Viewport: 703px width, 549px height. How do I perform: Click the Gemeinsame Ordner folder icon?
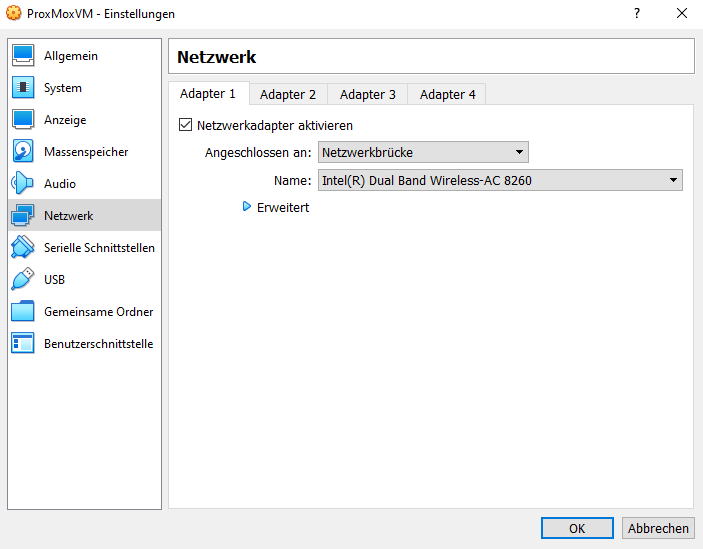[23, 311]
